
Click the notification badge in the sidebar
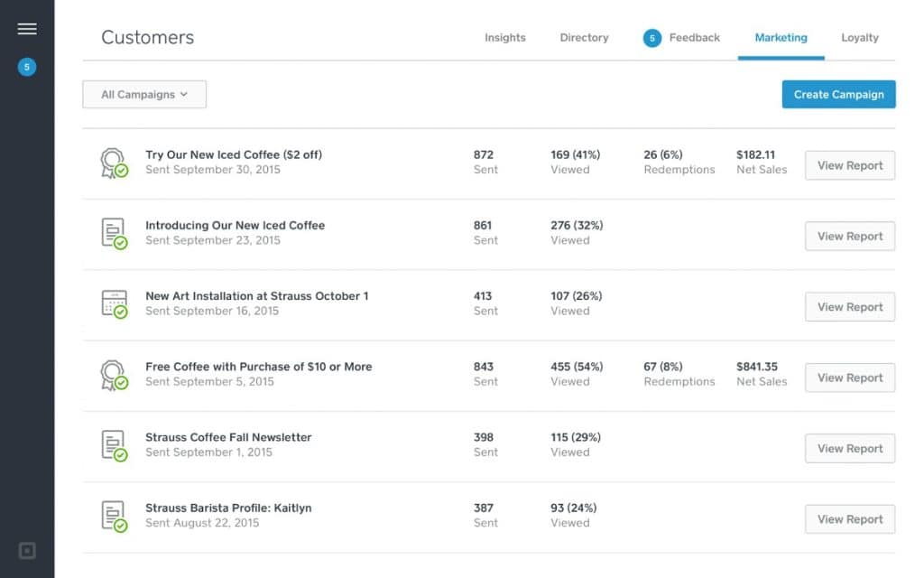point(26,67)
